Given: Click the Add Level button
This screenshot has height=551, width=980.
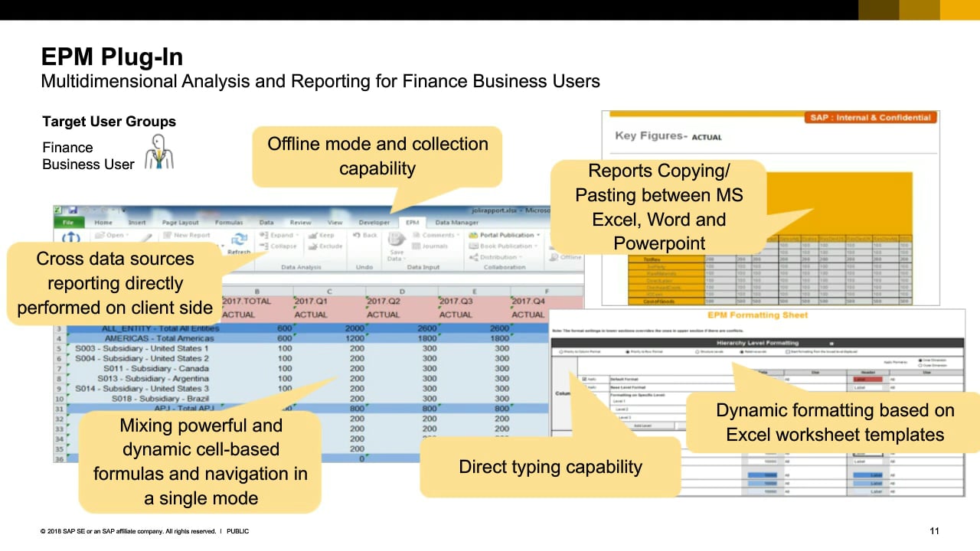Looking at the screenshot, I should coord(644,425).
